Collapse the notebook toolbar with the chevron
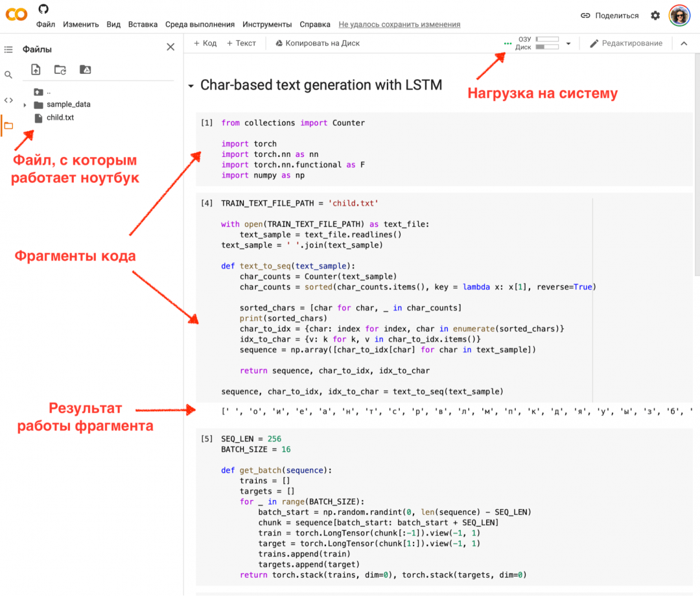700x596 pixels. click(x=684, y=43)
